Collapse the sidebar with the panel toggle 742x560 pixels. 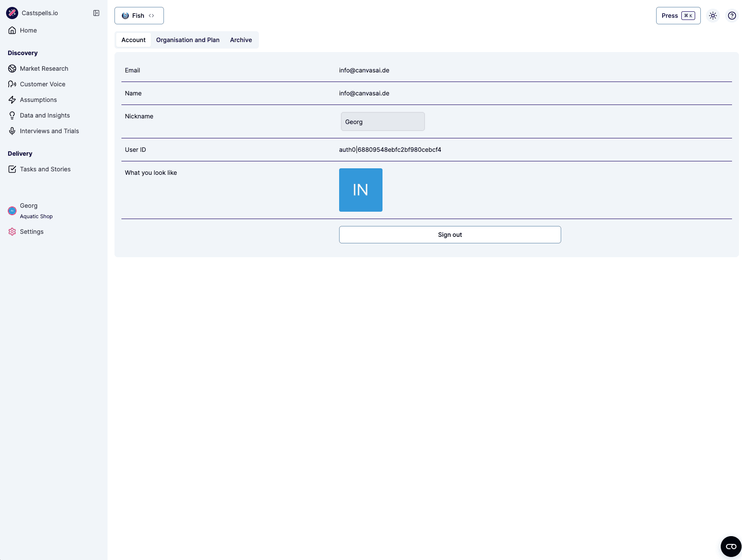tap(96, 13)
